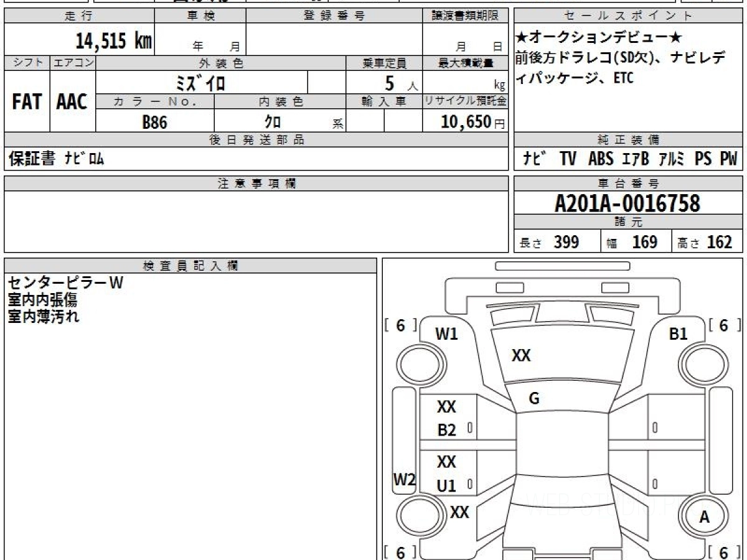Click the 輸入車 label

384,101
